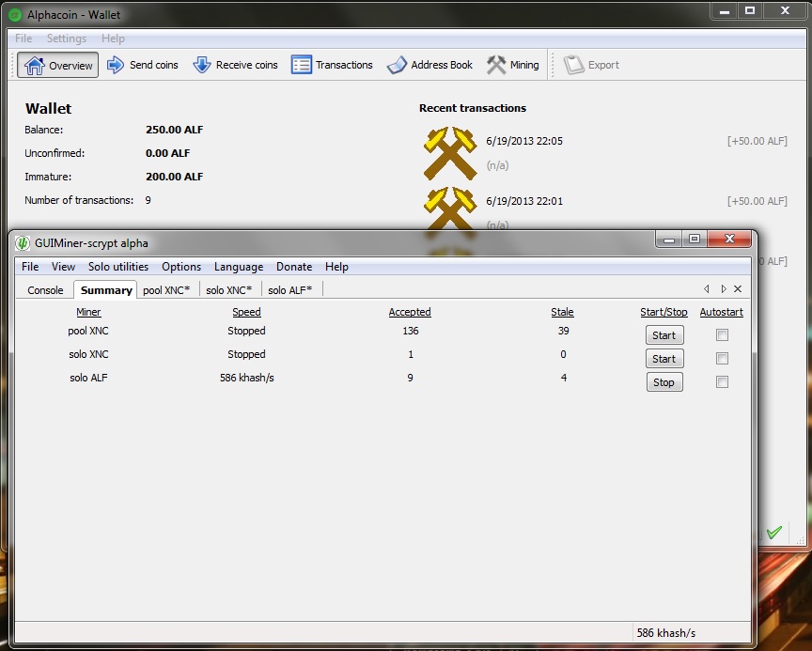The height and width of the screenshot is (651, 812).
Task: Click the GUIMiner-scrypt title bar icon
Action: 23,242
